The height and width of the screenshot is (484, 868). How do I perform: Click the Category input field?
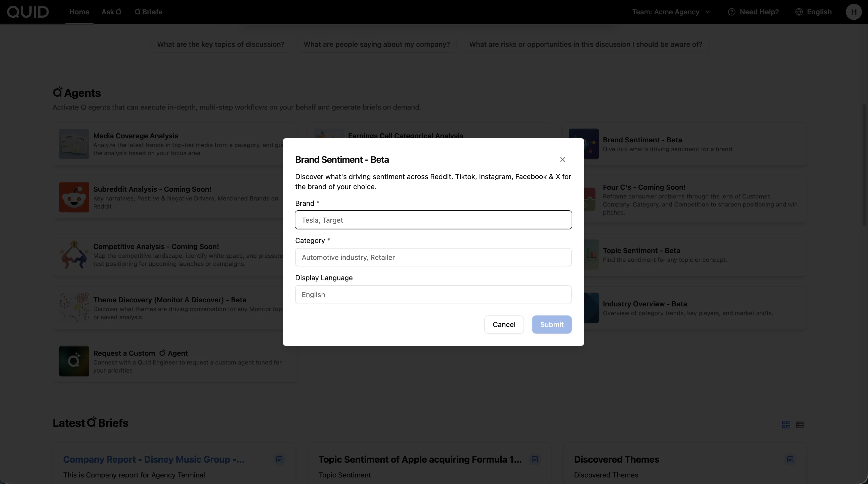point(433,257)
